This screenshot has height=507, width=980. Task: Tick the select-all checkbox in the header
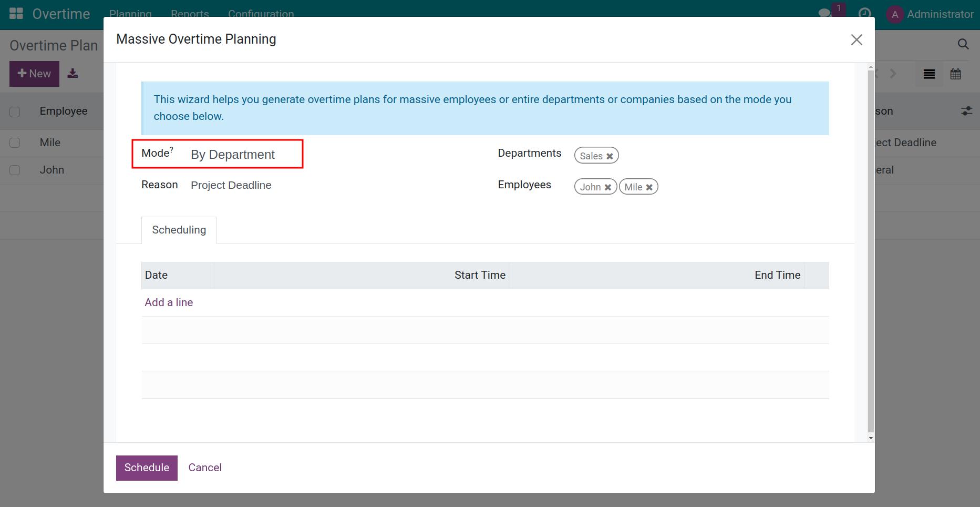(x=15, y=111)
